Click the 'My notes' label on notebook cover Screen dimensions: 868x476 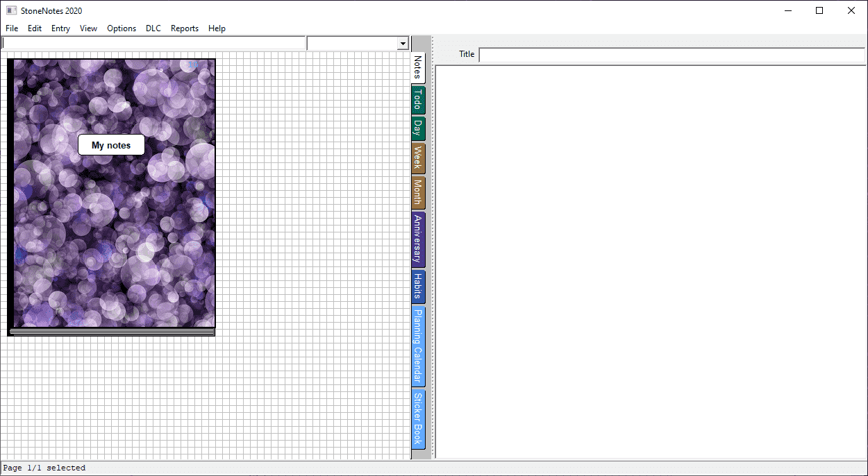[111, 145]
